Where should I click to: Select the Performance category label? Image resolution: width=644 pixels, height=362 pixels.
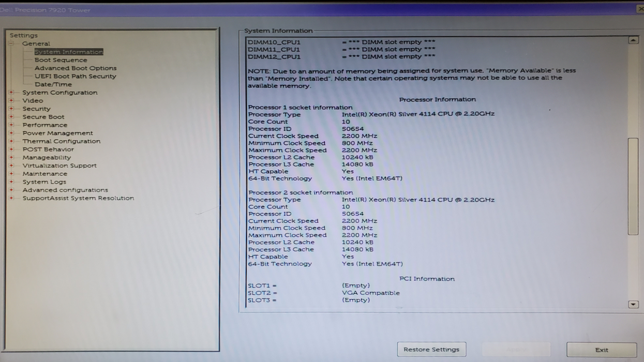coord(45,125)
